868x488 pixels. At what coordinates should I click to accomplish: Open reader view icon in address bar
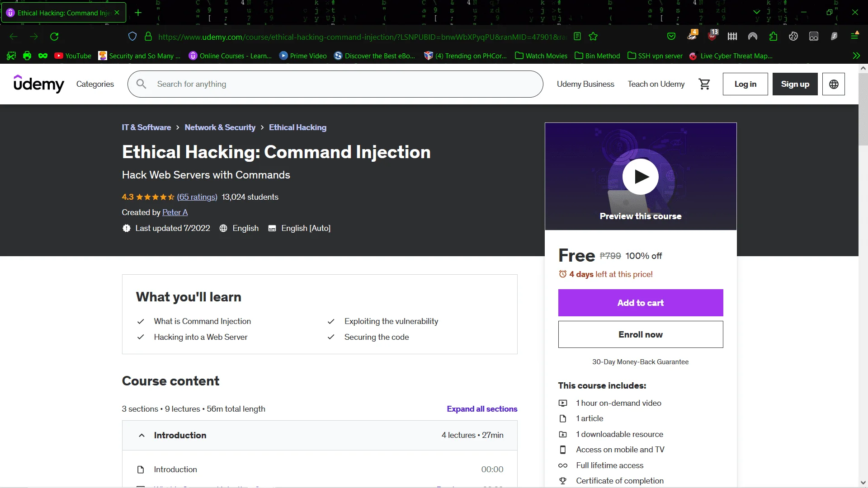pyautogui.click(x=577, y=37)
